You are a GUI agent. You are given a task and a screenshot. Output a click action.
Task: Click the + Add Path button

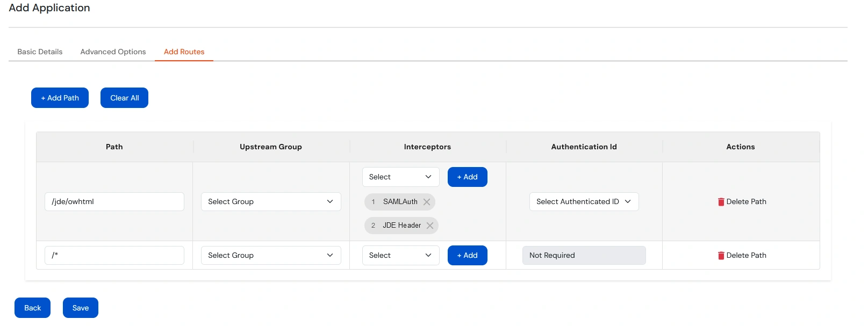[60, 98]
